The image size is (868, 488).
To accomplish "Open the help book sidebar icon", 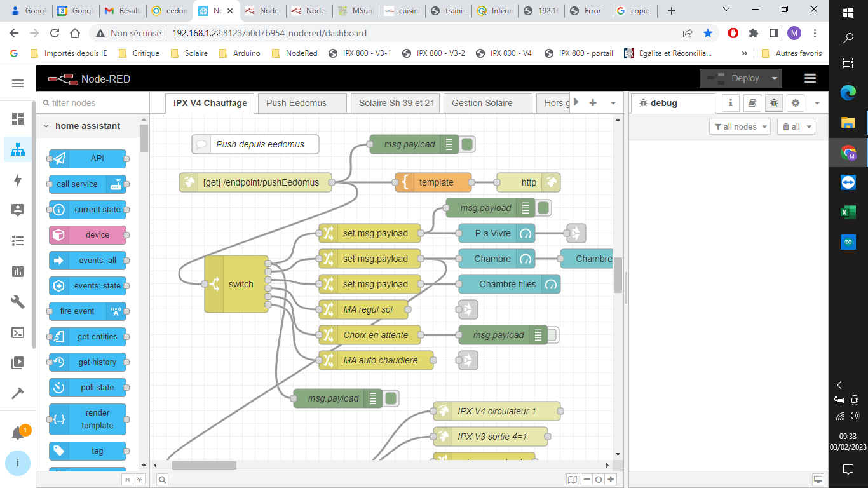I will pyautogui.click(x=752, y=103).
